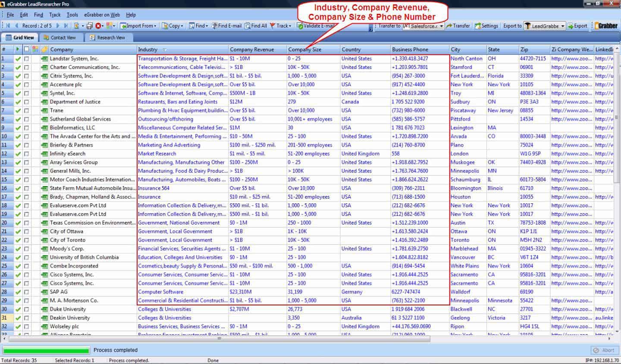621x364 pixels.
Task: Click the save-all disk icon in toolbar
Action: pyautogui.click(x=89, y=26)
